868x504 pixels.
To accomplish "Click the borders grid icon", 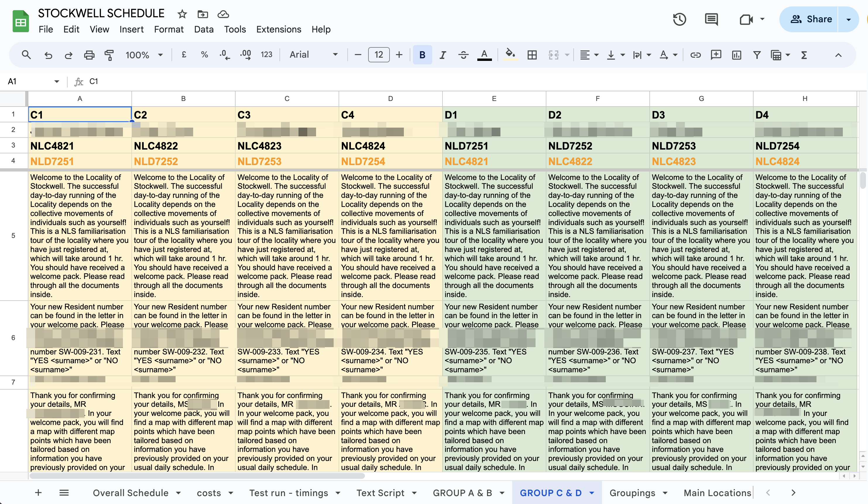I will (x=532, y=55).
